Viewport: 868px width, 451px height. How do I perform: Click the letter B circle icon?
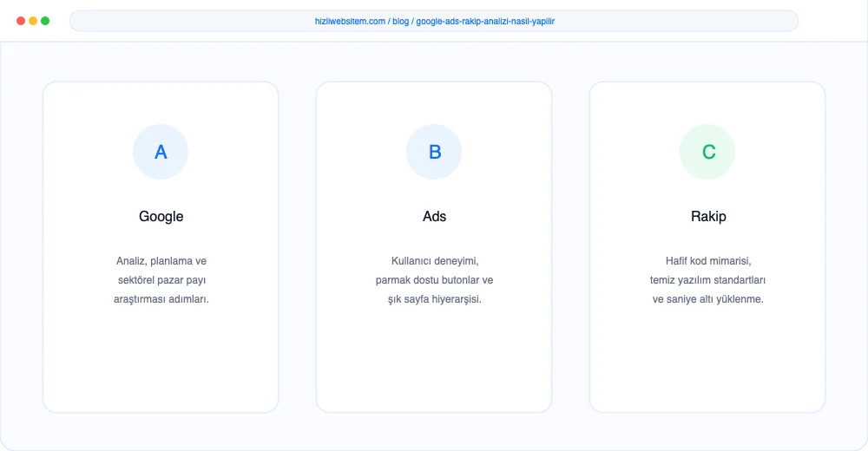434,152
